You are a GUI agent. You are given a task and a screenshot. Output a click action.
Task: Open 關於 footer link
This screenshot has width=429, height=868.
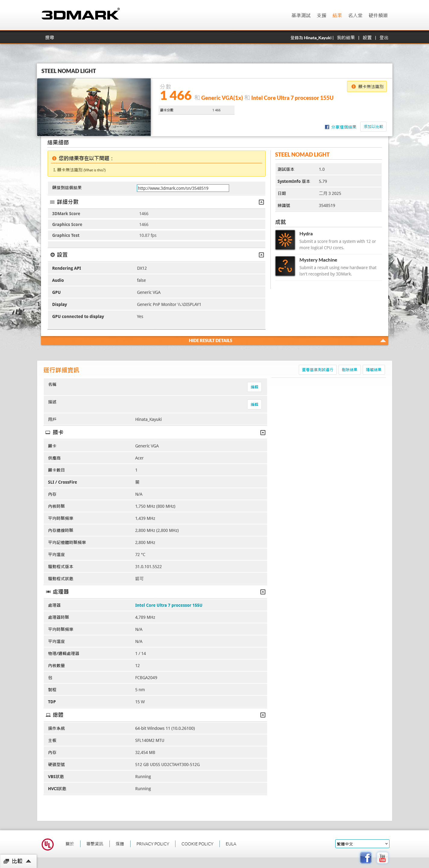70,844
